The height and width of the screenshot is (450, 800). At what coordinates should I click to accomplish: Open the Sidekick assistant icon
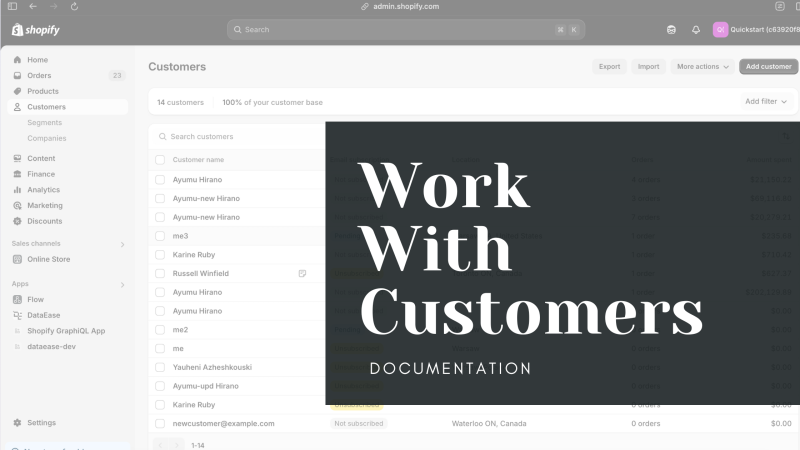(671, 30)
